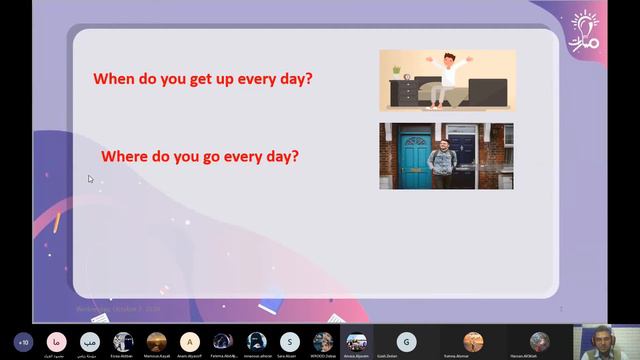Select the light blue participant avatar with Arabic initials
Image resolution: width=640 pixels, height=360 pixels.
90,342
